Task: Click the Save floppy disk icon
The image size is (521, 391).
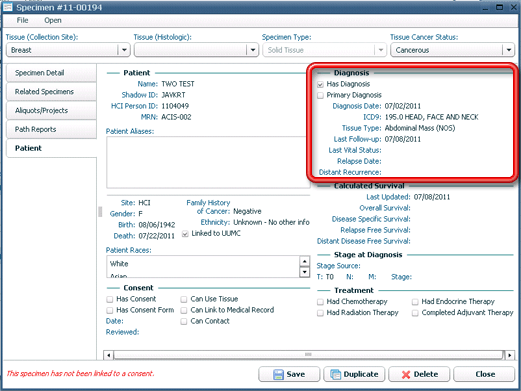Action: click(278, 374)
